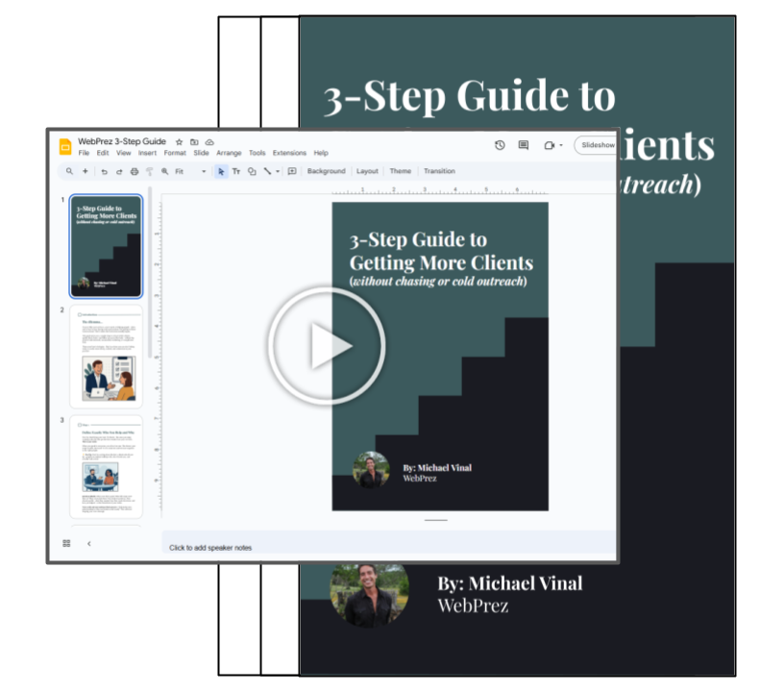
Task: Star the WebPrez 3-Step Guide document
Action: (x=179, y=141)
